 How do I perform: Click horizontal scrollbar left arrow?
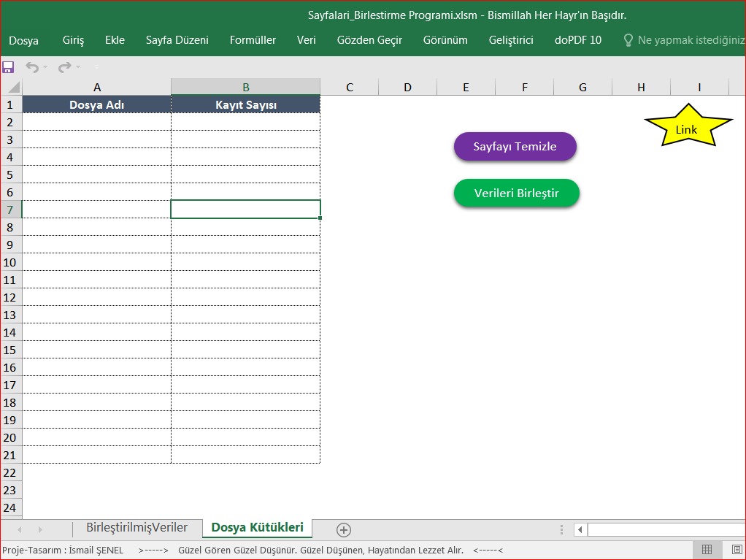pos(580,529)
